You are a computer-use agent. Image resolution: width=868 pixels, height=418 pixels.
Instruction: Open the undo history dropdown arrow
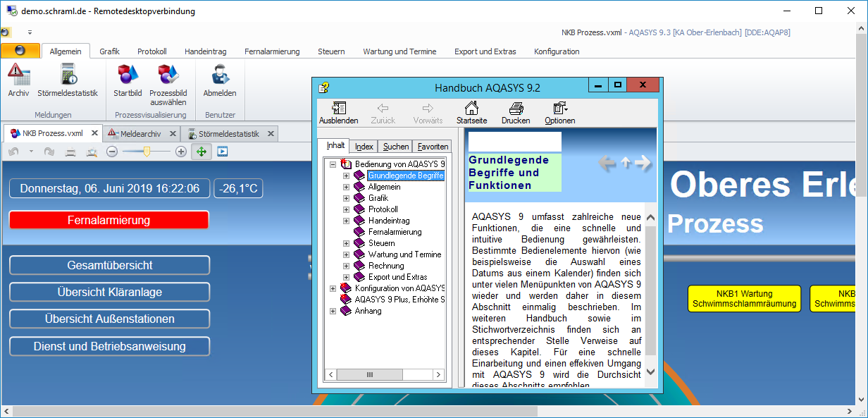point(31,152)
